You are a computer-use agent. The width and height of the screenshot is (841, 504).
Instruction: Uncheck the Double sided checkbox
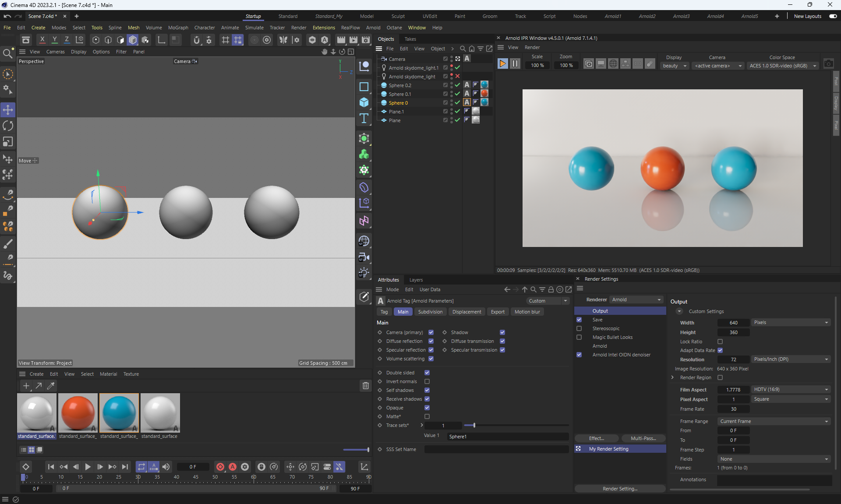pyautogui.click(x=427, y=373)
